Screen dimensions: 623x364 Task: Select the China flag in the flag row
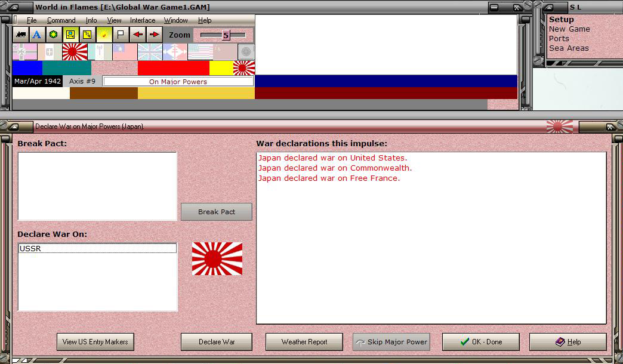click(x=125, y=52)
